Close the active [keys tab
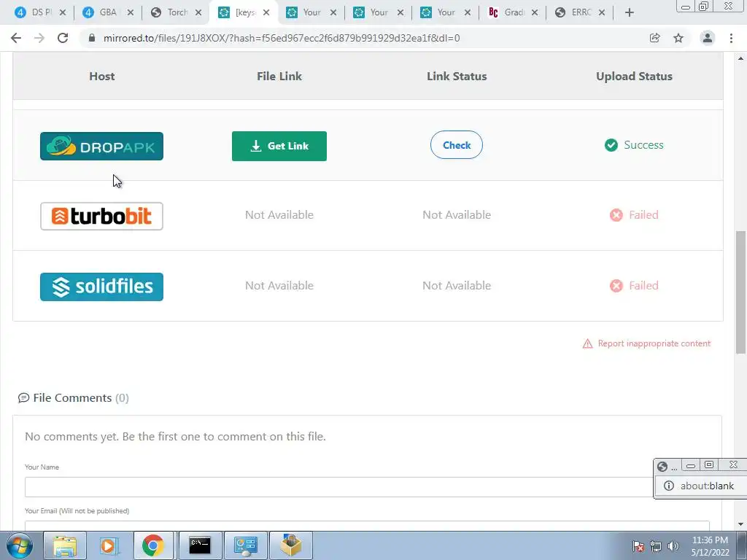The width and height of the screenshot is (747, 560). pyautogui.click(x=266, y=12)
